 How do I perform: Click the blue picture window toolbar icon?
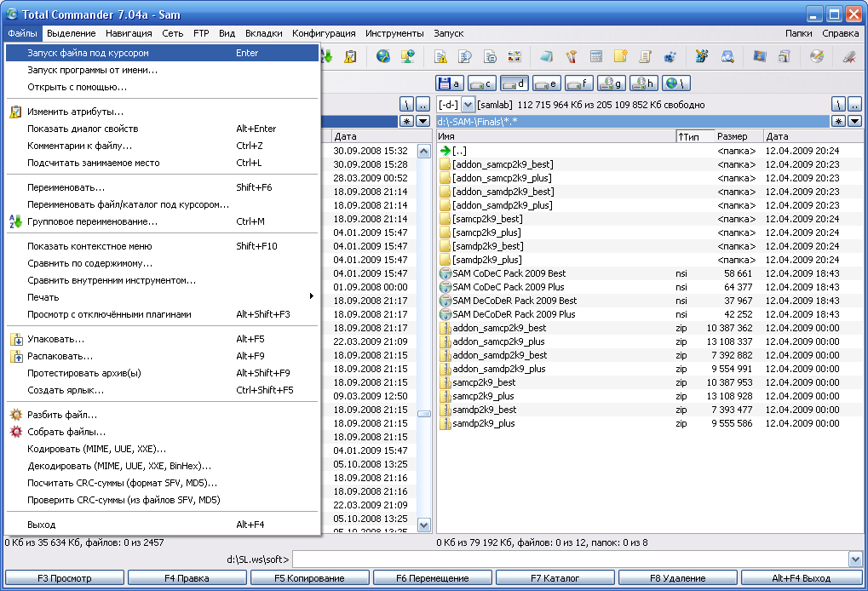tap(760, 56)
